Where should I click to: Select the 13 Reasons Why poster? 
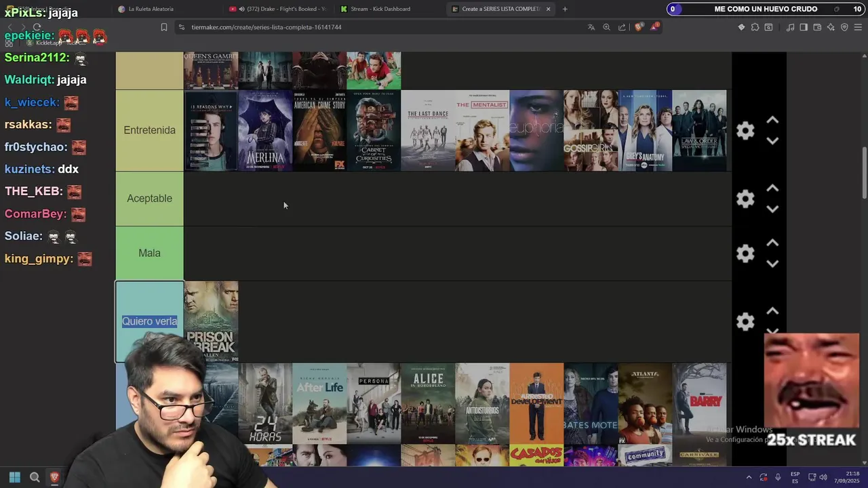pyautogui.click(x=211, y=131)
